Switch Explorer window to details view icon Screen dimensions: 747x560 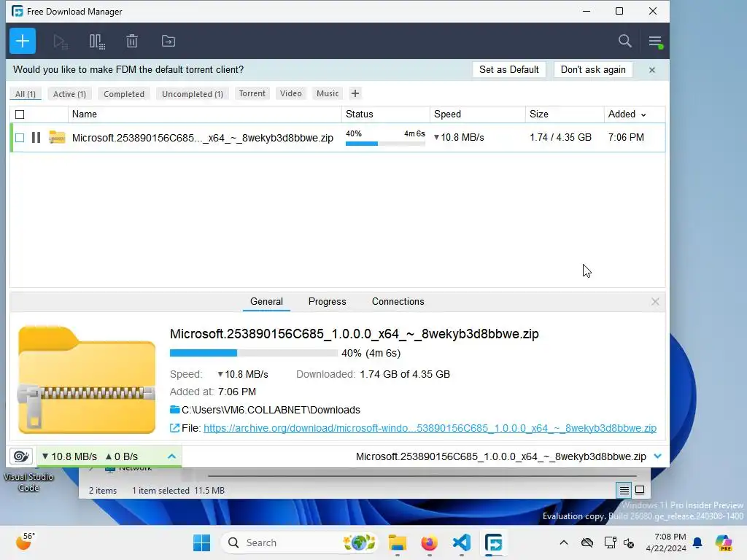click(x=624, y=490)
